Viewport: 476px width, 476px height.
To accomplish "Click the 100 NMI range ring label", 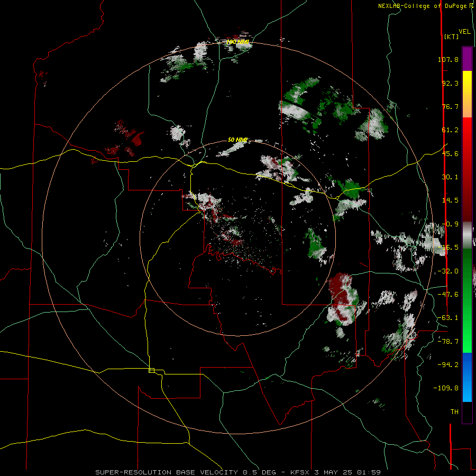I will coord(238,42).
